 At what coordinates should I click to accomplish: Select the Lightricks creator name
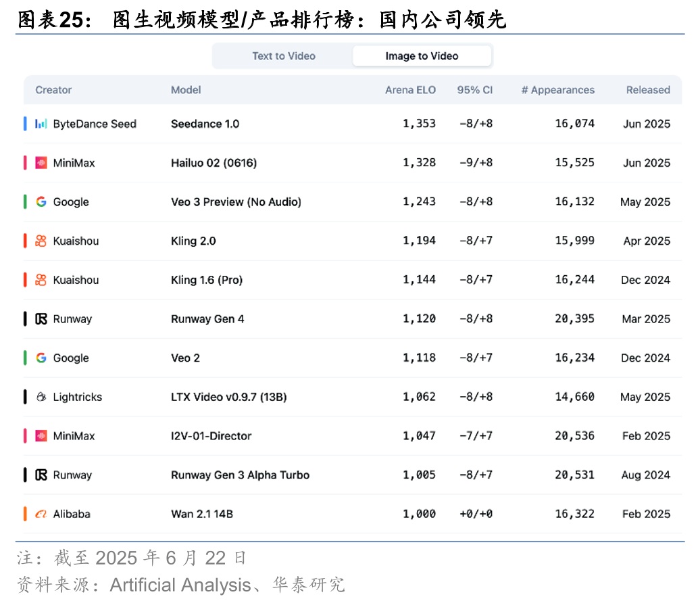(78, 397)
